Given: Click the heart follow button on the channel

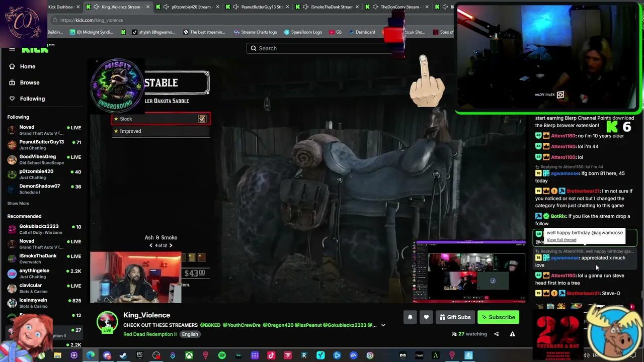Looking at the screenshot, I should (x=426, y=317).
